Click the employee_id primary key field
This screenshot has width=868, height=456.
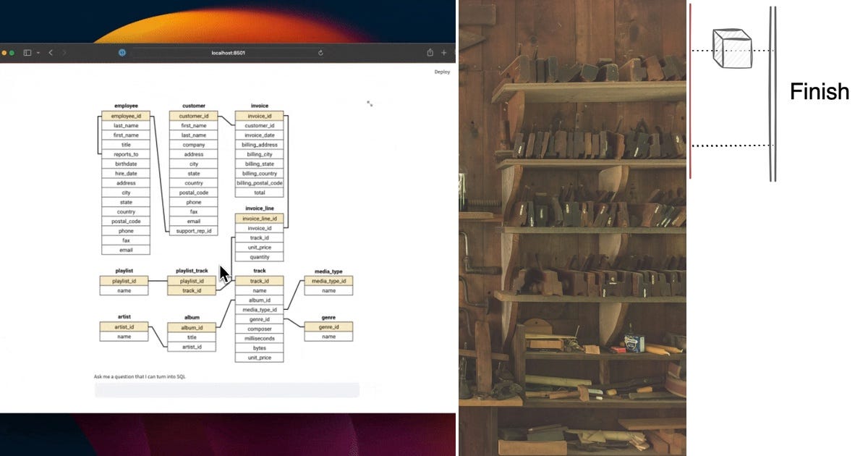(x=126, y=116)
